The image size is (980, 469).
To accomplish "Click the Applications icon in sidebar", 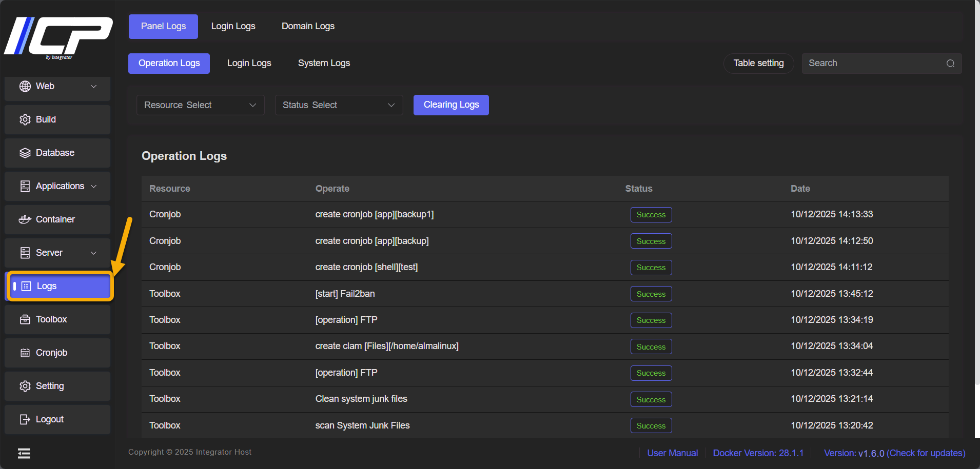I will (25, 186).
